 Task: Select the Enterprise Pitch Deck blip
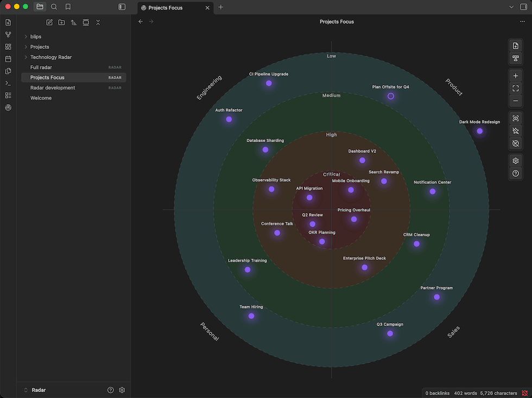pyautogui.click(x=364, y=267)
